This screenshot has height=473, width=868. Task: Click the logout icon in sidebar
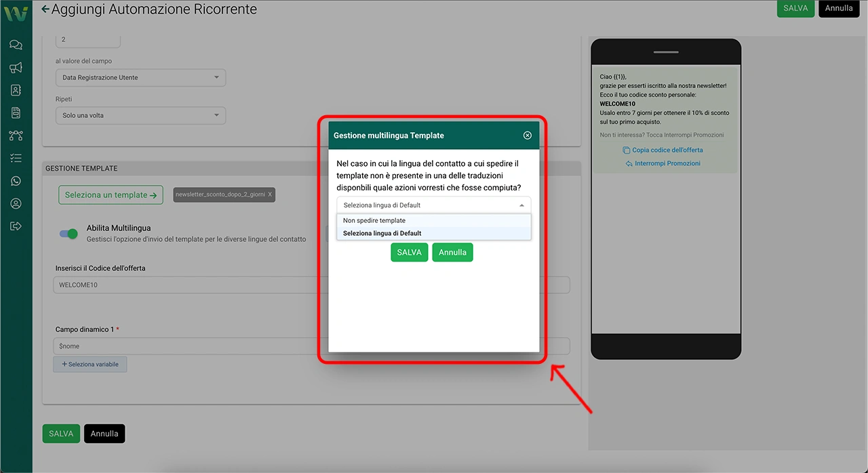click(x=16, y=226)
